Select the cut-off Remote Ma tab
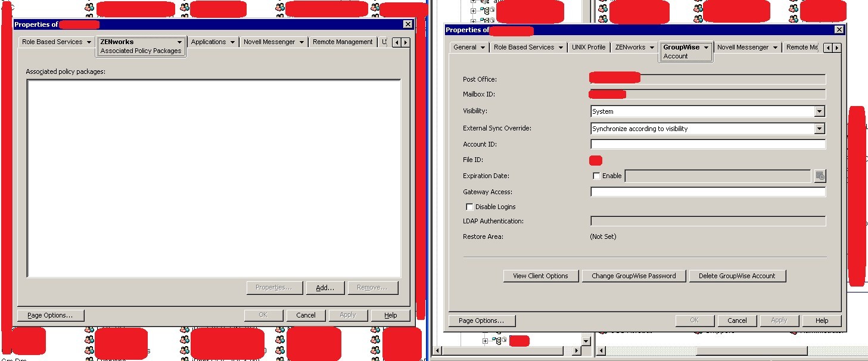The height and width of the screenshot is (361, 868). 802,47
